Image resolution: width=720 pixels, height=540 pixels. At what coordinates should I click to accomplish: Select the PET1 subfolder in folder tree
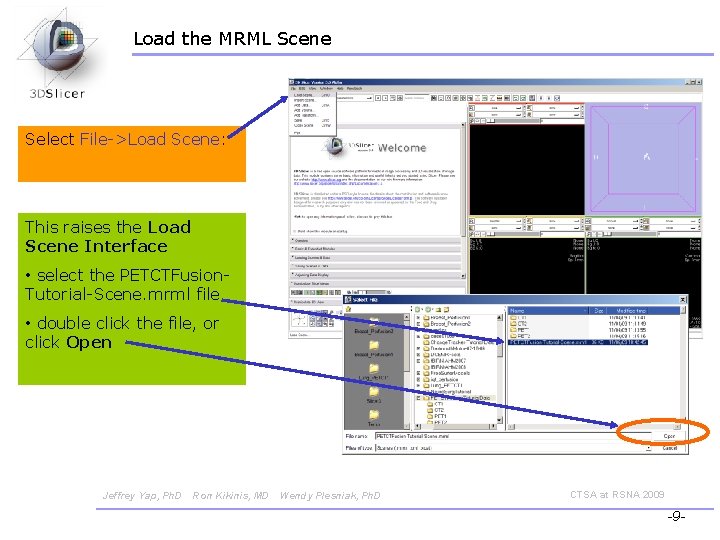437,416
